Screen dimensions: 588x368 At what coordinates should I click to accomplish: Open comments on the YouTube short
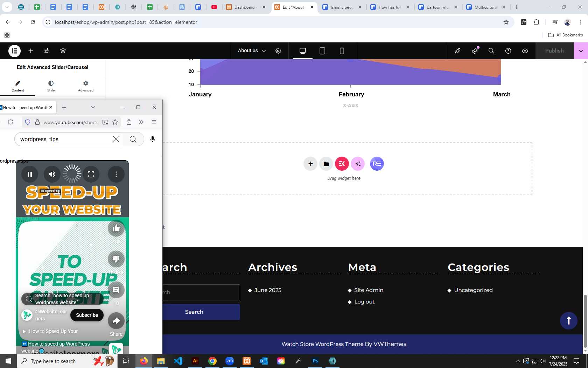[116, 290]
